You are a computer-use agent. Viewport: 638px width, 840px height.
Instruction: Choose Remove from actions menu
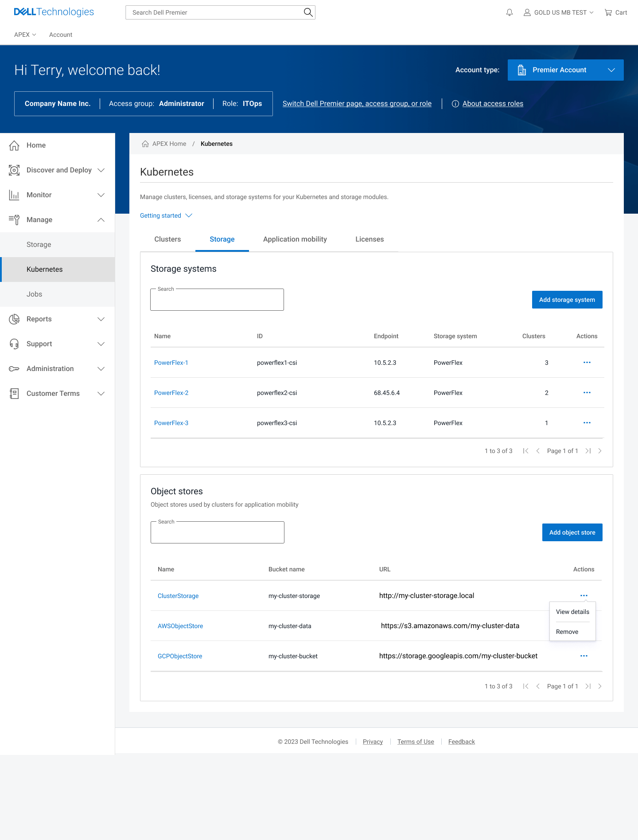(567, 632)
